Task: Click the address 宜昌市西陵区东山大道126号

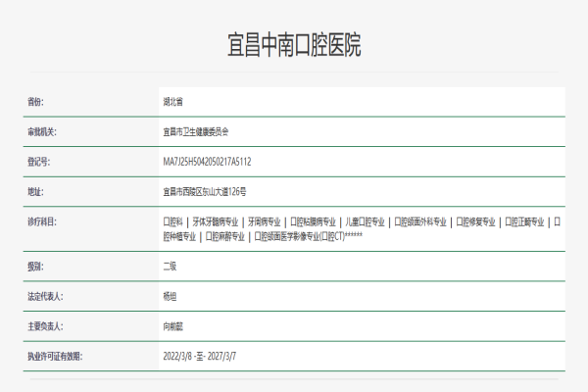Action: (205, 192)
